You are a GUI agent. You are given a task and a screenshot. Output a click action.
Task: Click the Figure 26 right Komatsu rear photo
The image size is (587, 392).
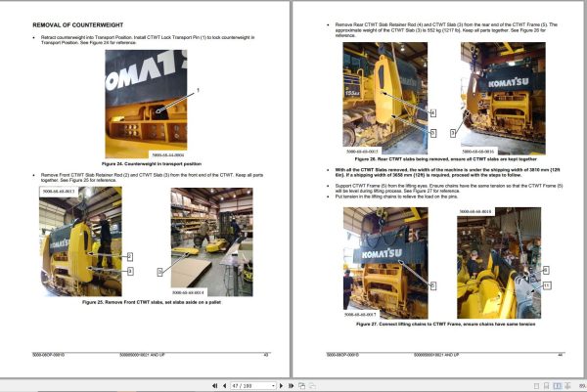tap(503, 99)
